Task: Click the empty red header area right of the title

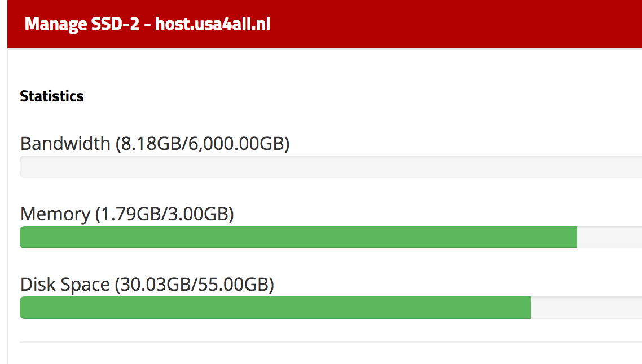Action: [x=451, y=25]
